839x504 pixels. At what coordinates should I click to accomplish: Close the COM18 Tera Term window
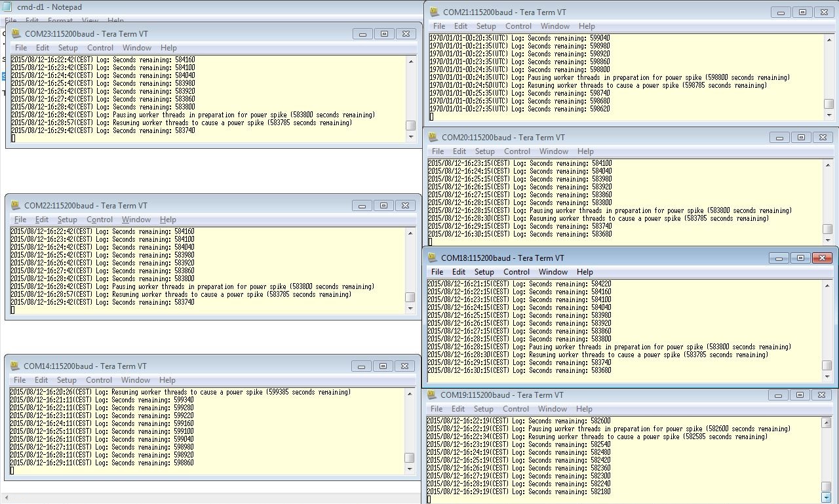pyautogui.click(x=822, y=258)
